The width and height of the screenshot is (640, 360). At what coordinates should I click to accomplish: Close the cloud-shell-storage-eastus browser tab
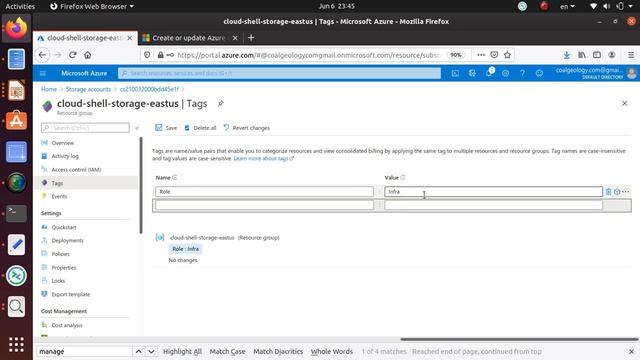click(x=130, y=38)
